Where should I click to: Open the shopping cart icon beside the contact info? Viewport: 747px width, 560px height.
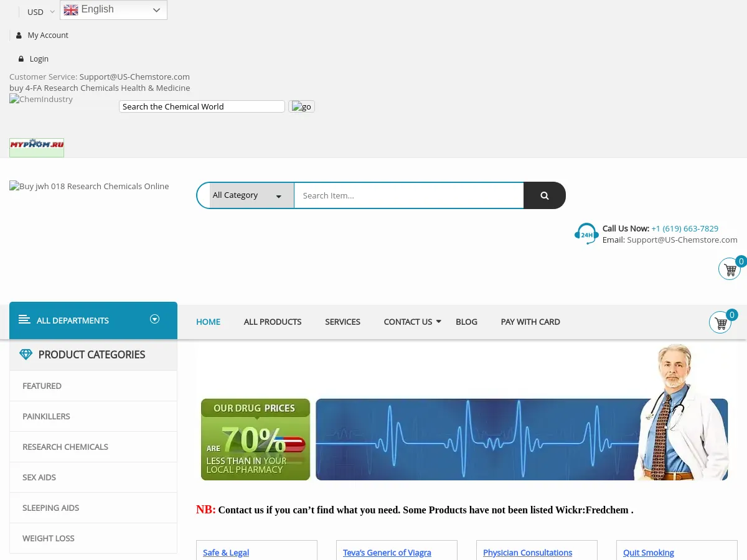coord(730,269)
